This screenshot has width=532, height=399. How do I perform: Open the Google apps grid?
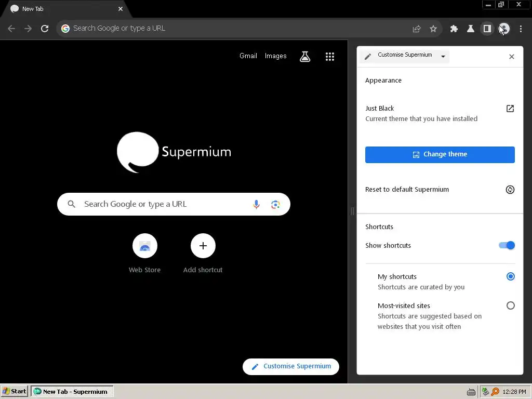point(330,56)
